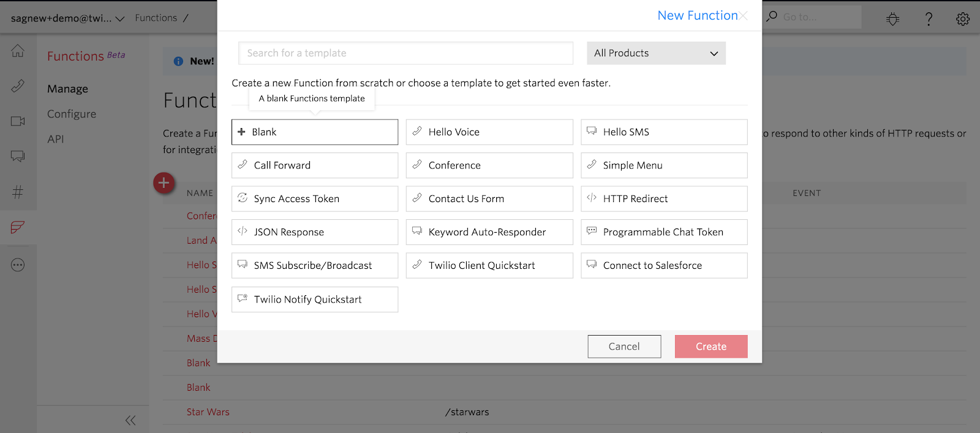The height and width of the screenshot is (433, 980).
Task: Click the /starwars path text
Action: 467,412
